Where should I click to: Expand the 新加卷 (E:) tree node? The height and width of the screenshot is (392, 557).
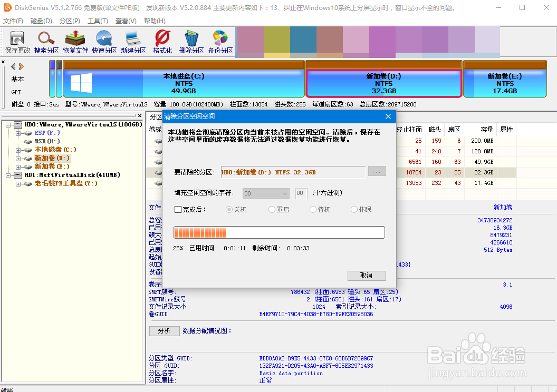pos(18,166)
